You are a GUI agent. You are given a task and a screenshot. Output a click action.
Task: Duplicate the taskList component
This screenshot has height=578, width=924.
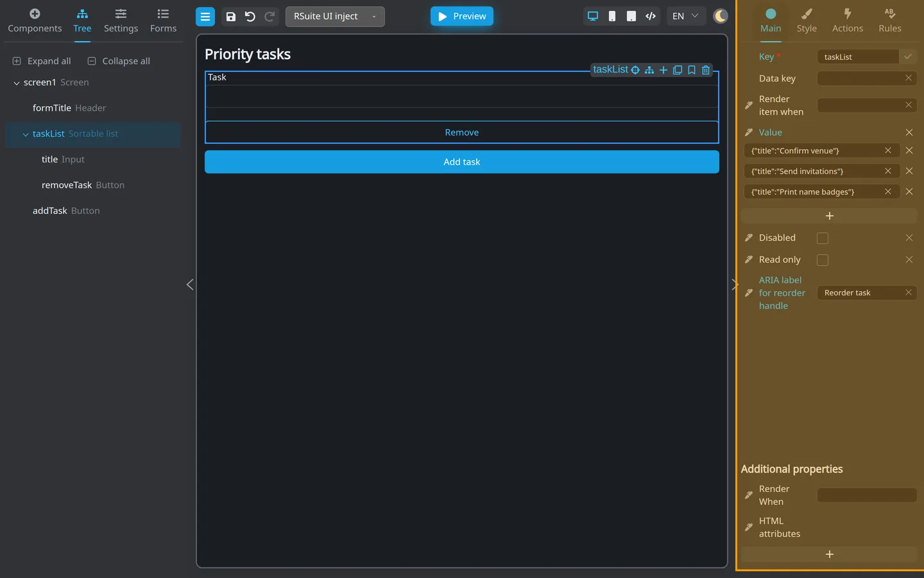pos(678,70)
